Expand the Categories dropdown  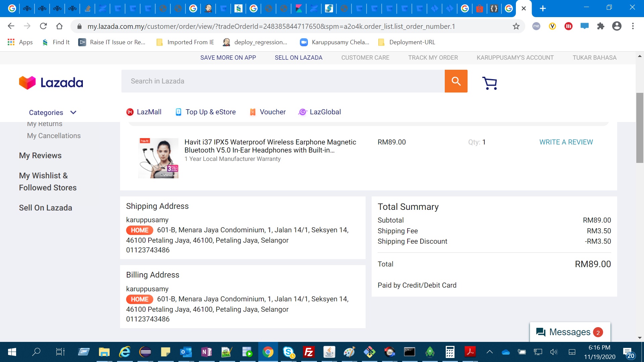[x=53, y=112]
